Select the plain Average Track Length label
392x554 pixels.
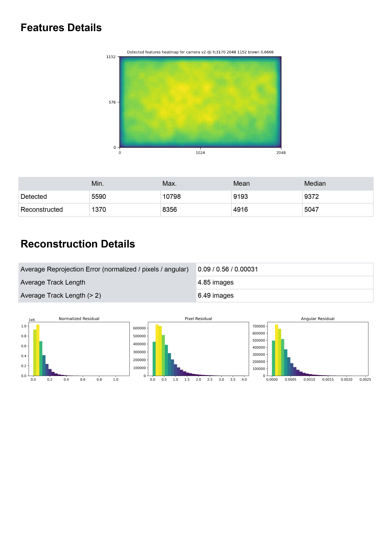click(x=53, y=282)
